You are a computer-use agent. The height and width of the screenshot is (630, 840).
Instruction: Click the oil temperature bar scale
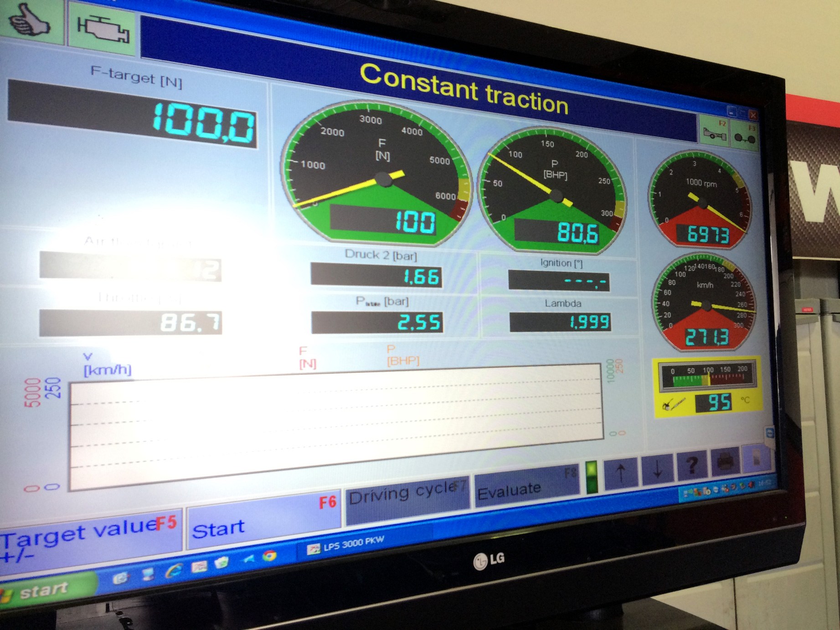coord(708,375)
